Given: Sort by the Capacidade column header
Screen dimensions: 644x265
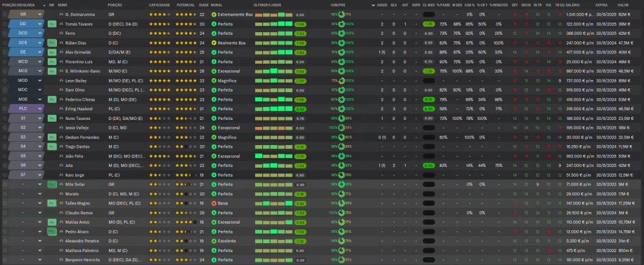Looking at the screenshot, I should [x=158, y=5].
